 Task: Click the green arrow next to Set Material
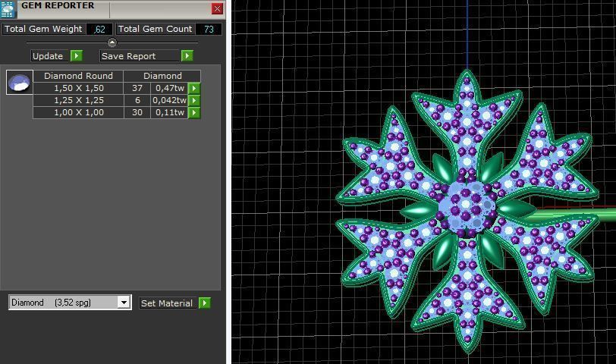coord(205,303)
